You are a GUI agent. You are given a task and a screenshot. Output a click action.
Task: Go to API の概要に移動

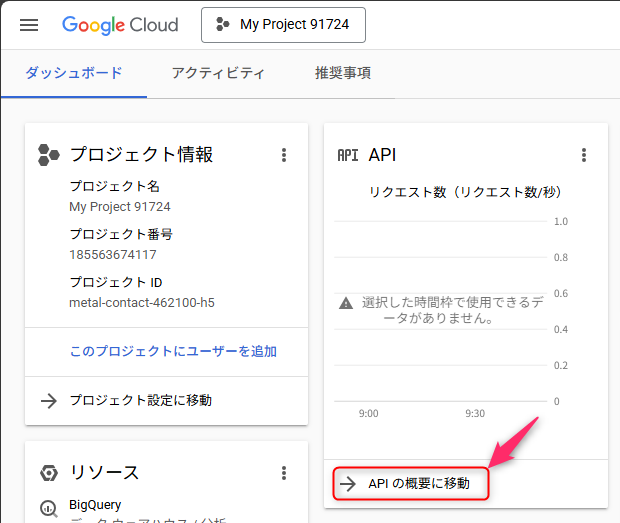[x=419, y=483]
